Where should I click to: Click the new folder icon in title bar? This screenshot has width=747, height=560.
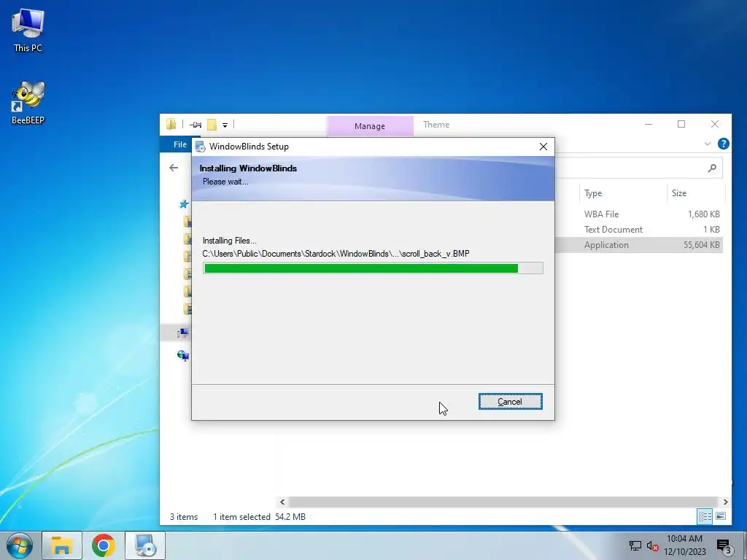coord(212,125)
